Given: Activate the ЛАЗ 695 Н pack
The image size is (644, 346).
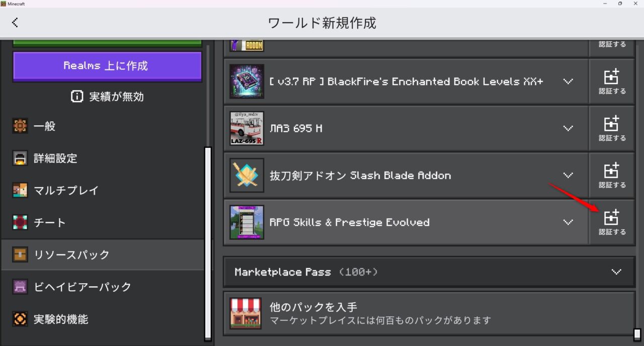Looking at the screenshot, I should (x=612, y=128).
